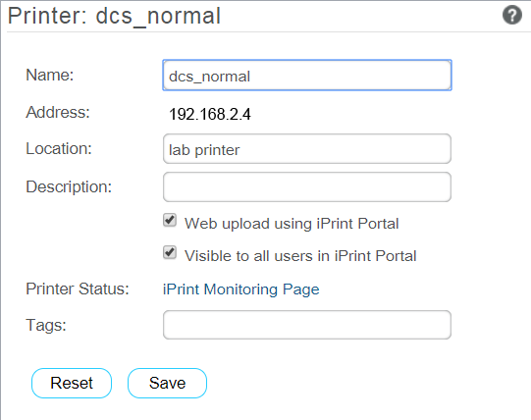Click the 'Visible to all users in iPrint Portal' label
Image resolution: width=531 pixels, height=420 pixels.
click(300, 256)
